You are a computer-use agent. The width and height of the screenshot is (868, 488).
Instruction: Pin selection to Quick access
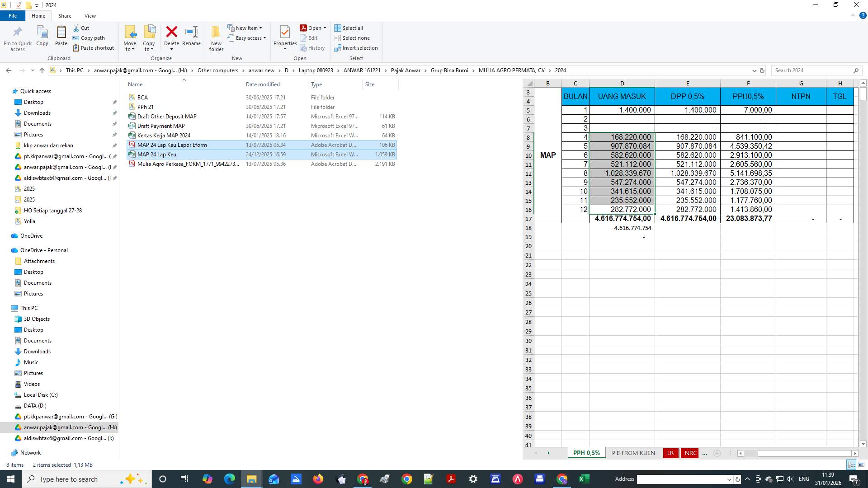point(18,38)
